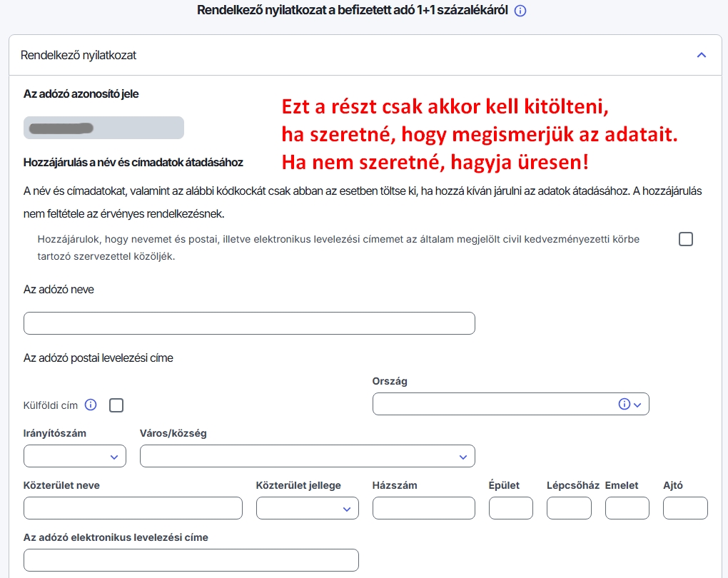Click the greyed-out adózó azonosító jele field
This screenshot has width=728, height=578.
coord(103,128)
